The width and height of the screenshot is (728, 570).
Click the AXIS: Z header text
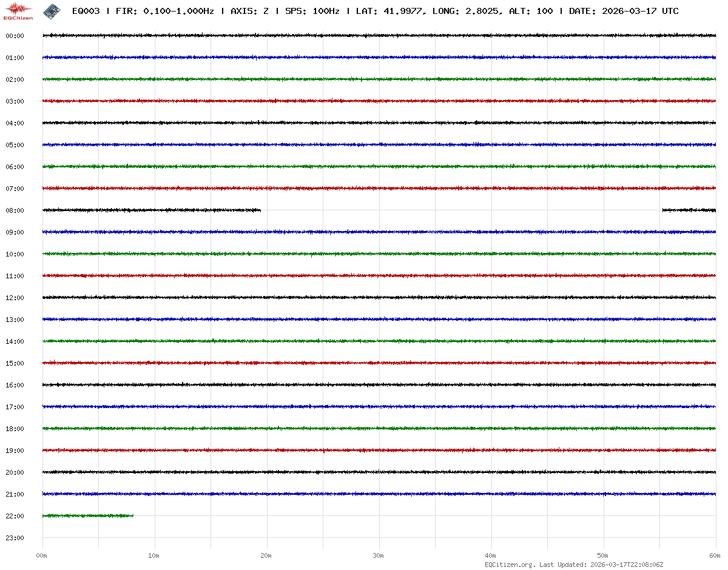pos(249,11)
